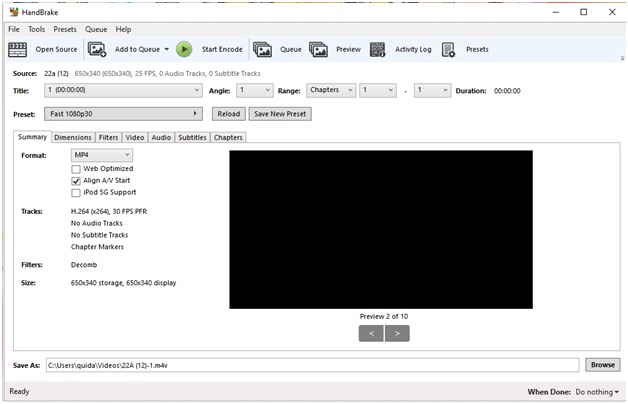Open the MP4 Format dropdown

tap(102, 155)
